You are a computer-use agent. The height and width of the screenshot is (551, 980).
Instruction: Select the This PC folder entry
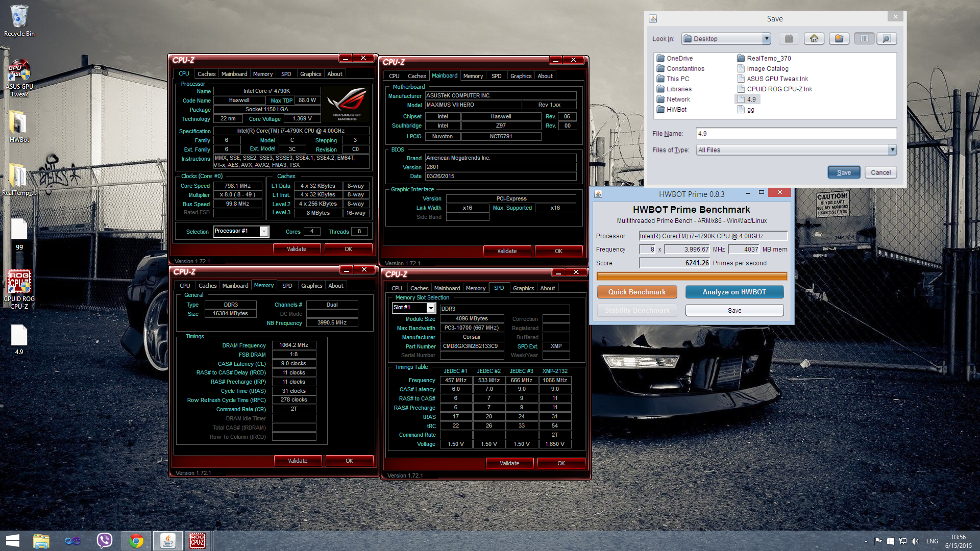coord(673,79)
